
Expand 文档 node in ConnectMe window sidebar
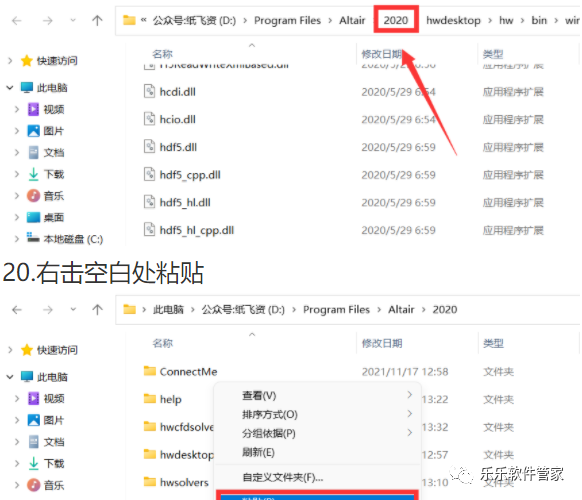pos(17,442)
